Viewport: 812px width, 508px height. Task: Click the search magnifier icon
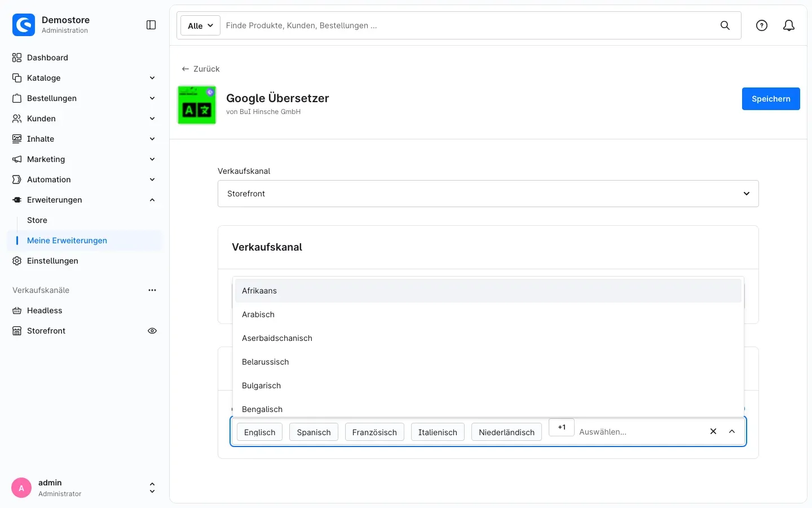[725, 25]
